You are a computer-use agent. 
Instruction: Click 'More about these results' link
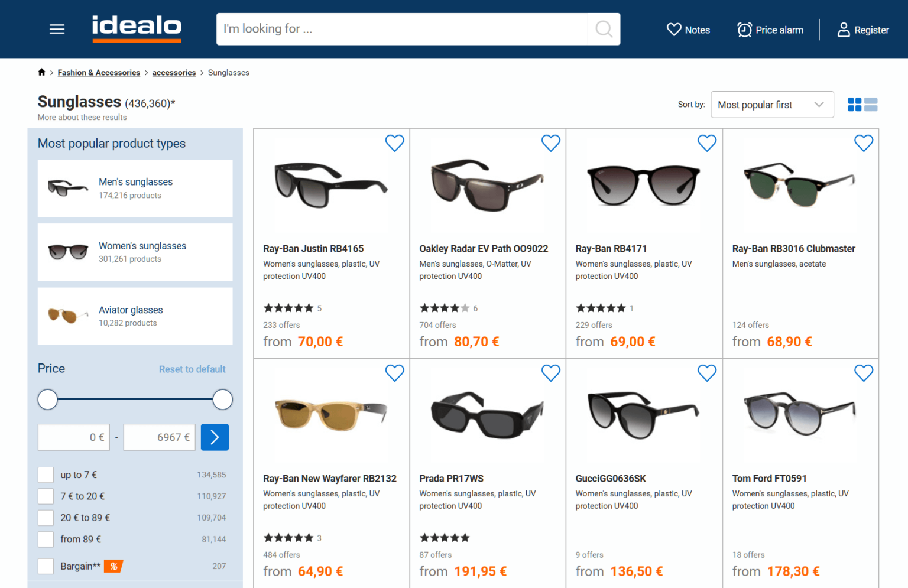pos(82,117)
